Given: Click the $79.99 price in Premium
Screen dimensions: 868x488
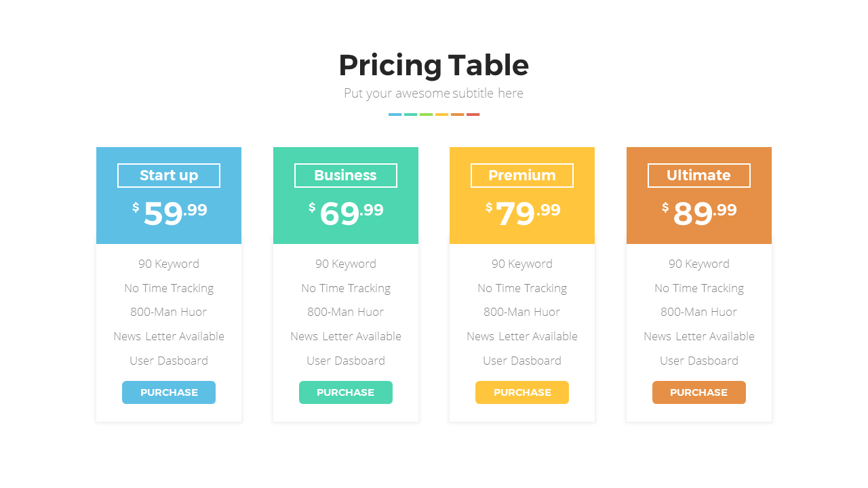Looking at the screenshot, I should pos(523,213).
